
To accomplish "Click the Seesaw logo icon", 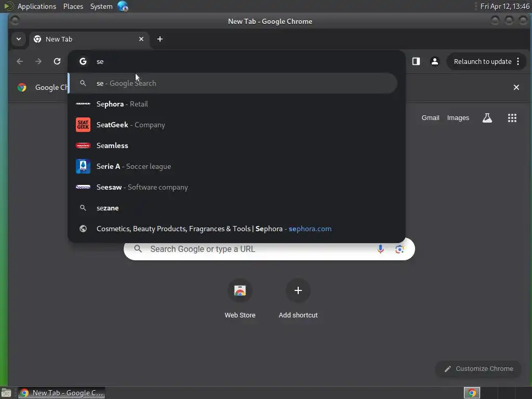I will pyautogui.click(x=83, y=187).
